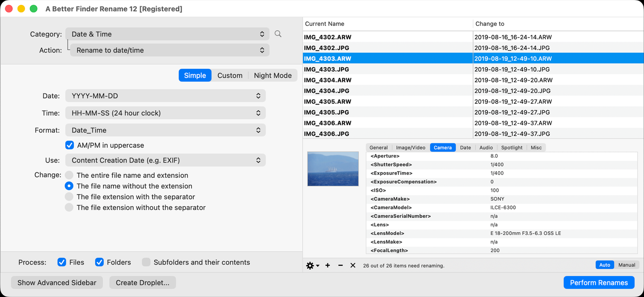Click Show Advanced Sidebar button
This screenshot has height=297, width=644.
click(x=57, y=282)
